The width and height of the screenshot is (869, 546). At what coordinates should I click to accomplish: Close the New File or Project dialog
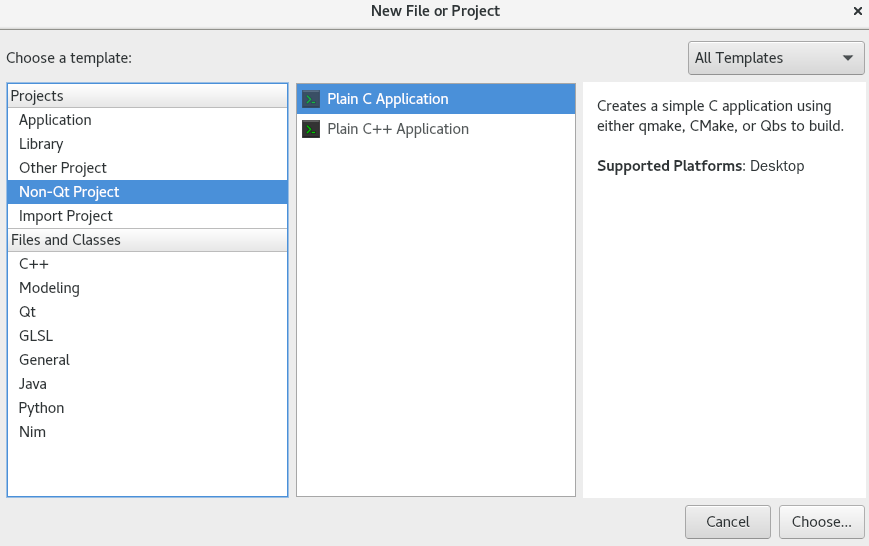[x=857, y=11]
